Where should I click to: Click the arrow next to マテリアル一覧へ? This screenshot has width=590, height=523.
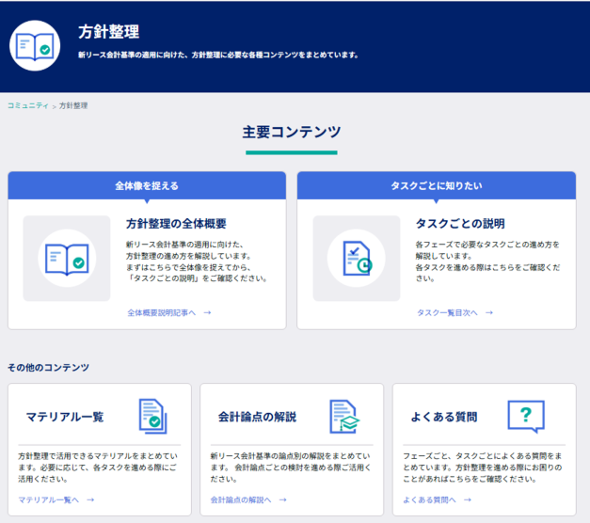90,500
